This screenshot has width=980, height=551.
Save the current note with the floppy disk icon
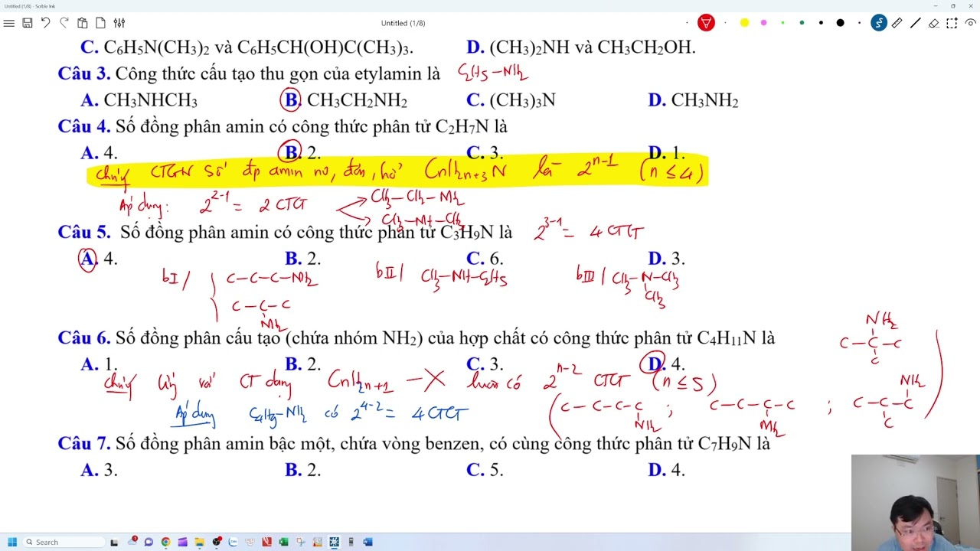click(27, 23)
